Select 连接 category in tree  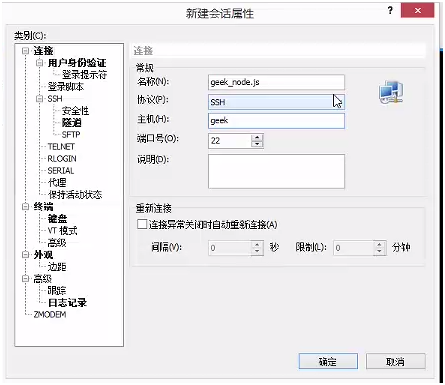[x=43, y=51]
